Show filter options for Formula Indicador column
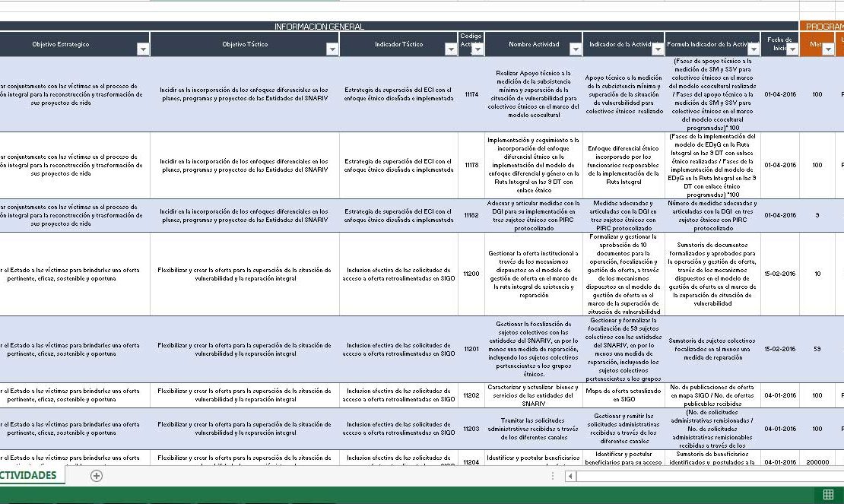This screenshot has height=504, width=844. coord(754,49)
